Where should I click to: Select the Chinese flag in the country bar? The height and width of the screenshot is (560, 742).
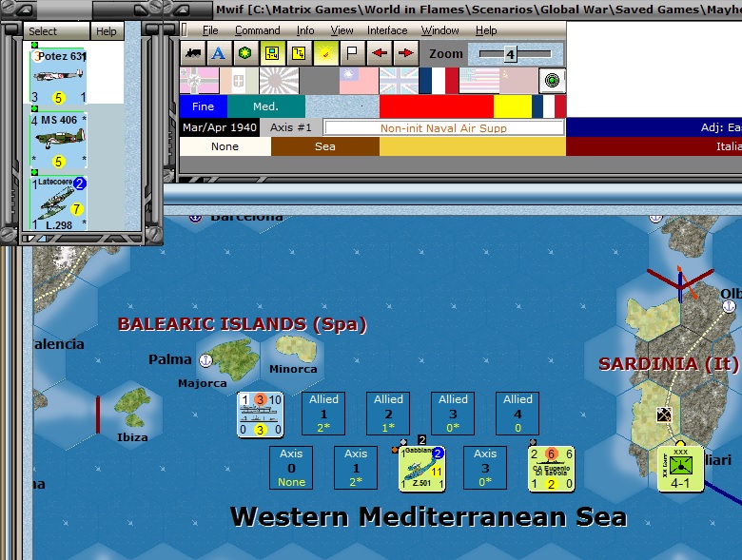coord(359,81)
